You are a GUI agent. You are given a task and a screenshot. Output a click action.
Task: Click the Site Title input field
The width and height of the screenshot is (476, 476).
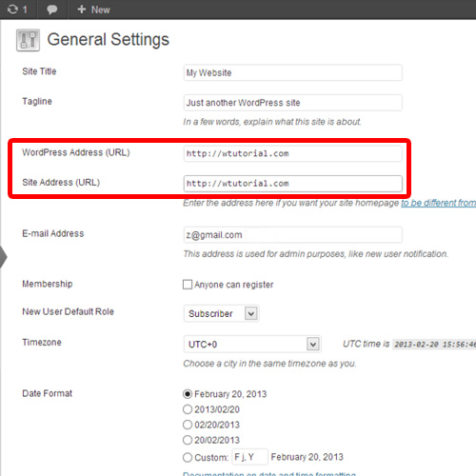pyautogui.click(x=293, y=72)
